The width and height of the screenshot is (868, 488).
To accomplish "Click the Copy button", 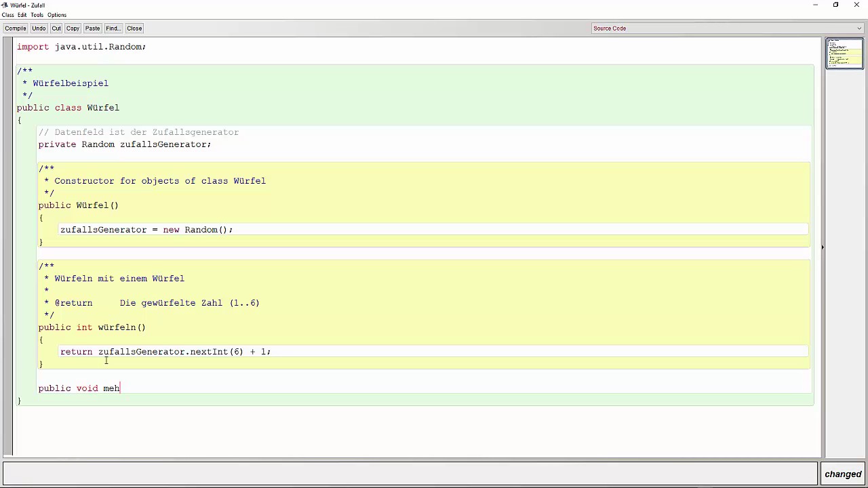I will tap(73, 28).
